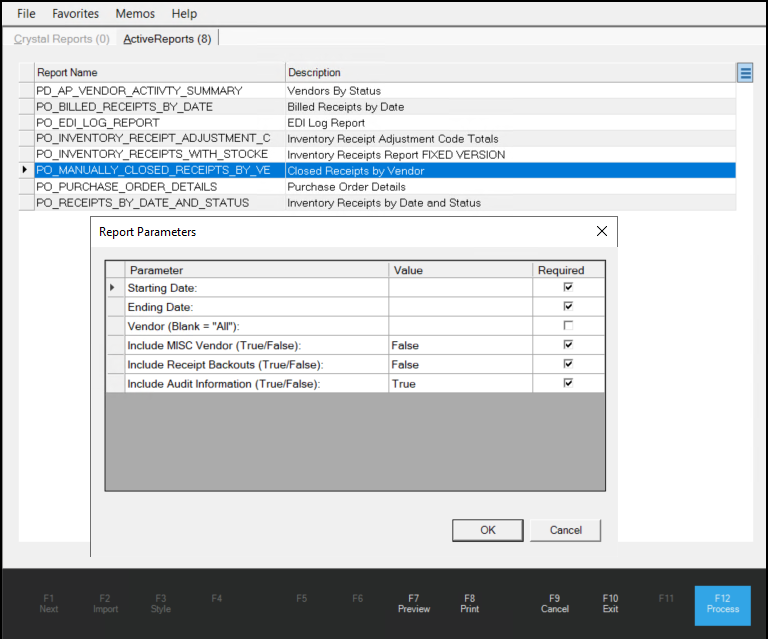Open the Memos menu
The width and height of the screenshot is (768, 639).
coord(135,14)
